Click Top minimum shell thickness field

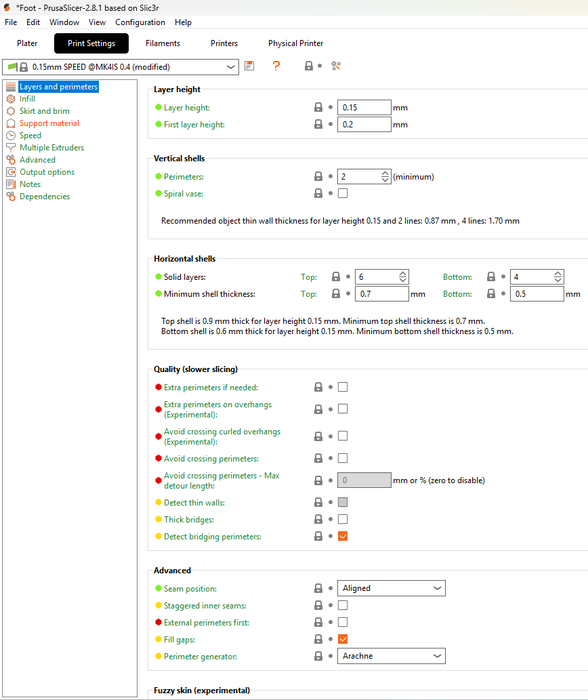(382, 293)
